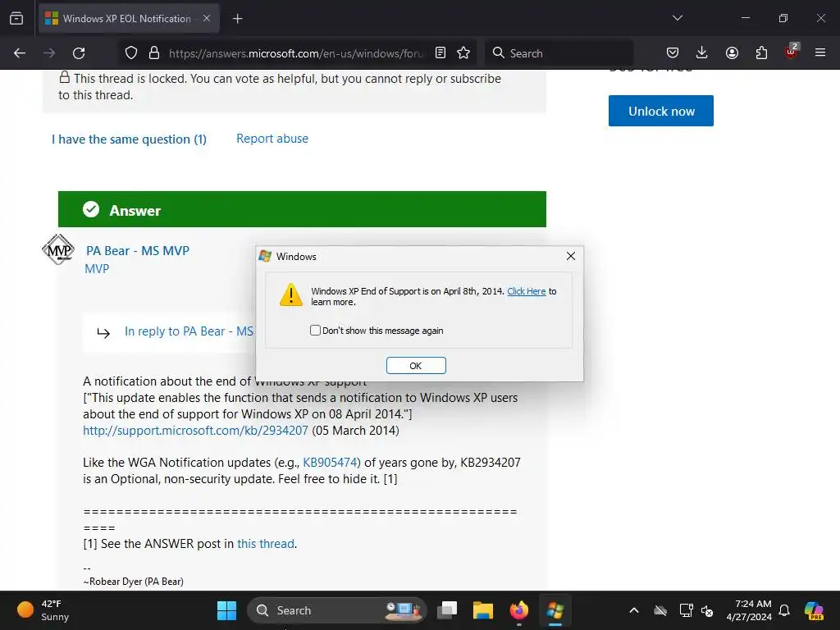Click the uBlock Origin extension icon
840x630 pixels.
pos(791,52)
